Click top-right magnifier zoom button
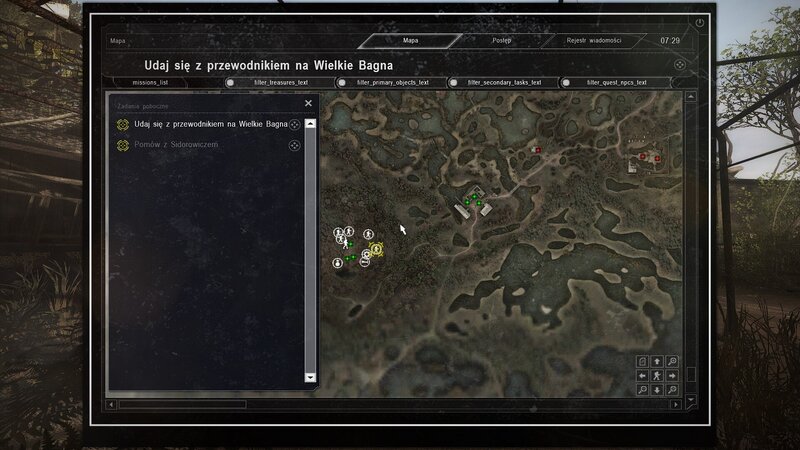This screenshot has width=800, height=450. pyautogui.click(x=672, y=361)
